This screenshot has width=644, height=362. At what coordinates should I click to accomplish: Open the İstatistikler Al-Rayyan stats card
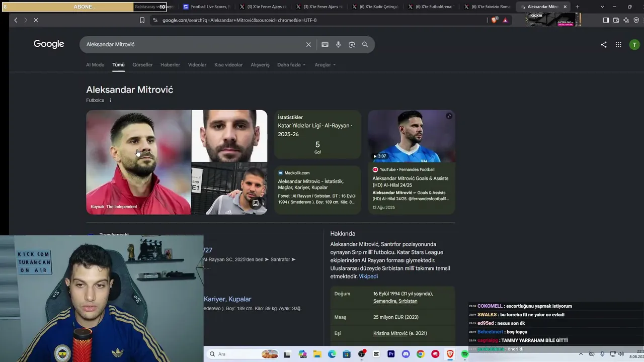(x=317, y=135)
